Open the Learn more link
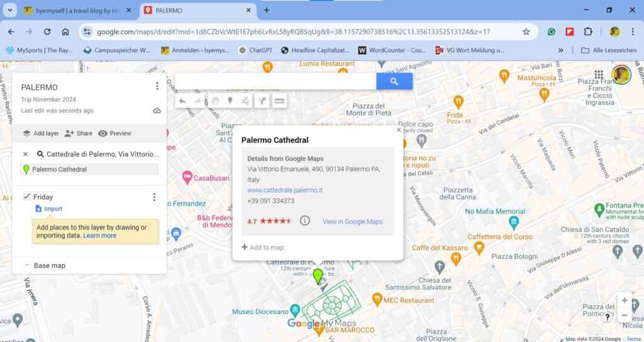This screenshot has width=644, height=342. (100, 235)
